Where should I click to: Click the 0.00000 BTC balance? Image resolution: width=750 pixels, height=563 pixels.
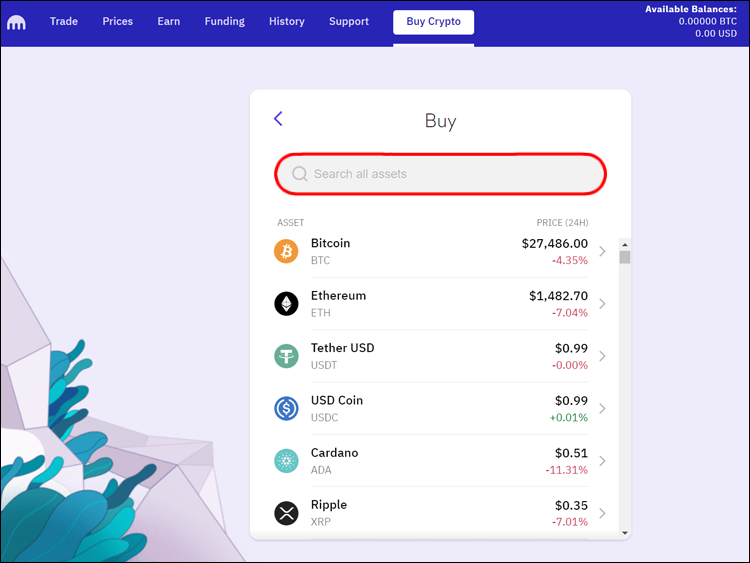[x=707, y=21]
